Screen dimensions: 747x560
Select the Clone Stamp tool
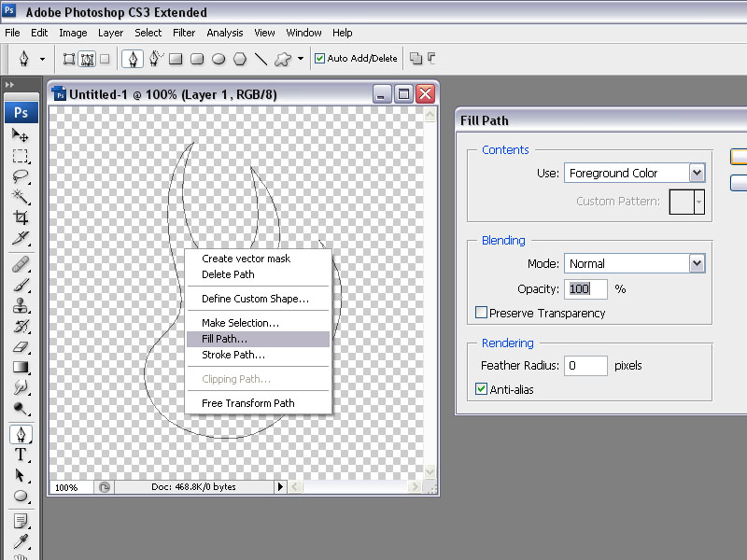[20, 305]
